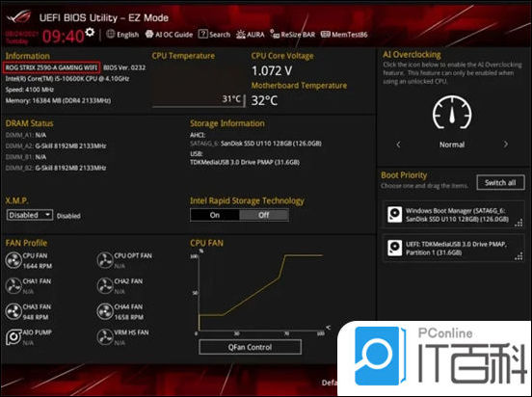Select UEFI TDKMedia USB boot entry
The width and height of the screenshot is (532, 397).
(x=453, y=248)
